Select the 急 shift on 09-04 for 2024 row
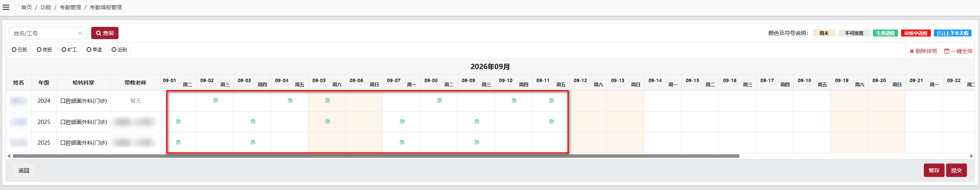This screenshot has width=980, height=190. tap(290, 101)
